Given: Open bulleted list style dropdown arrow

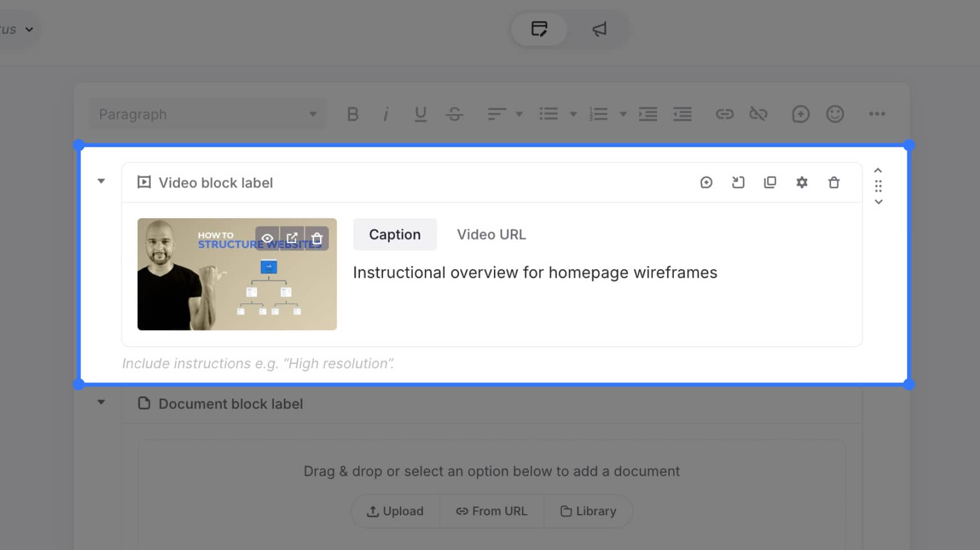Looking at the screenshot, I should pyautogui.click(x=573, y=114).
